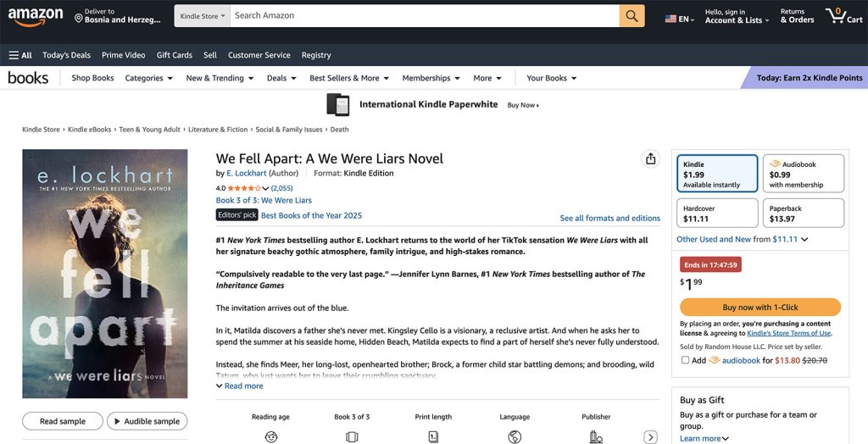Click the right arrow in book details carousel

pos(650,437)
